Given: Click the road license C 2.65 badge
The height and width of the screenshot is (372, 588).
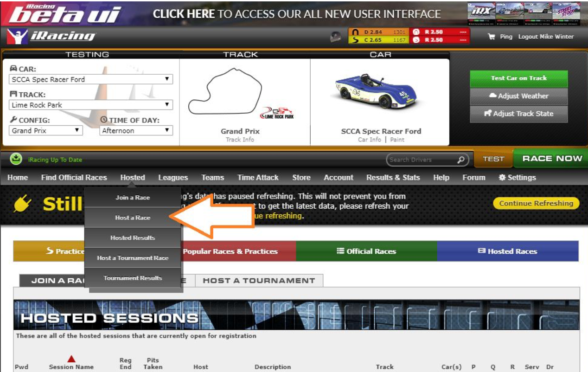Looking at the screenshot, I should [x=378, y=40].
